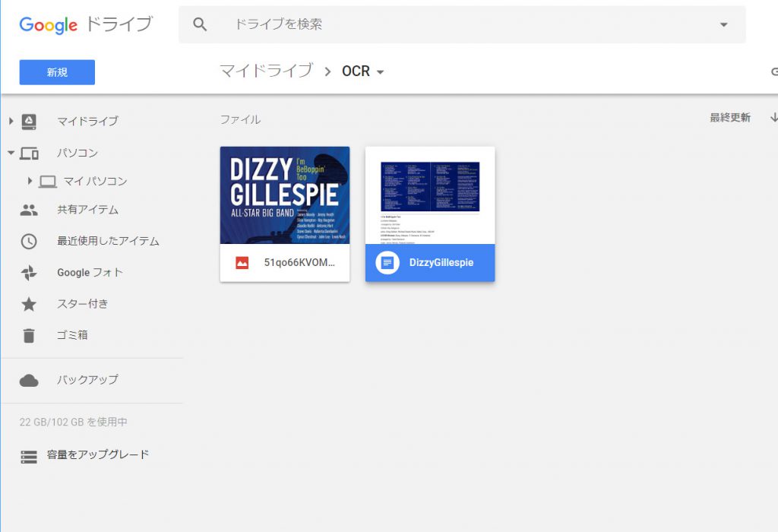Click the red image file icon
The height and width of the screenshot is (532, 778).
pyautogui.click(x=242, y=262)
